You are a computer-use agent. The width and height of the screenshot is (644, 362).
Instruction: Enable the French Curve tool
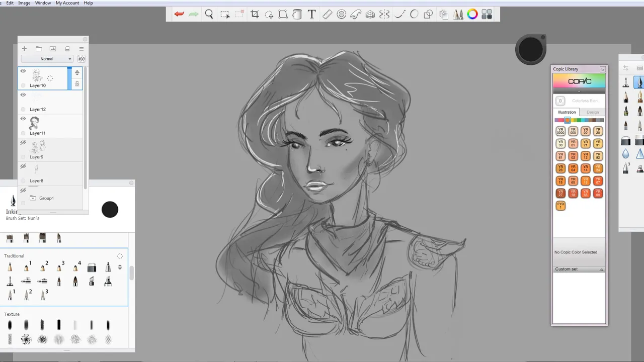[356, 15]
